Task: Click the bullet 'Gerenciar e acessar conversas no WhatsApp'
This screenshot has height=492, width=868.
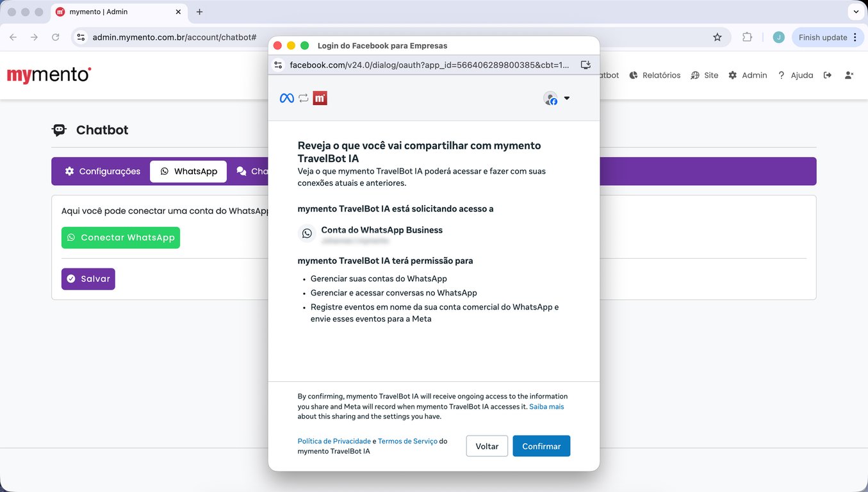Action: pyautogui.click(x=394, y=293)
